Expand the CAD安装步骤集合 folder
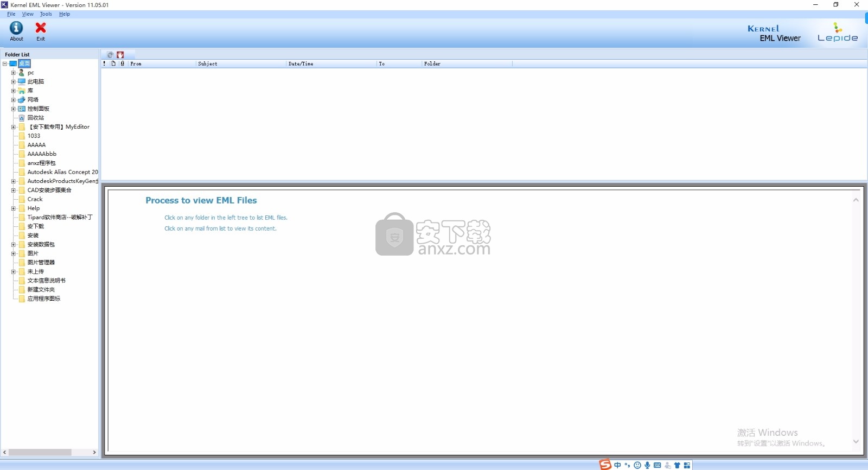The image size is (868, 470). tap(14, 190)
